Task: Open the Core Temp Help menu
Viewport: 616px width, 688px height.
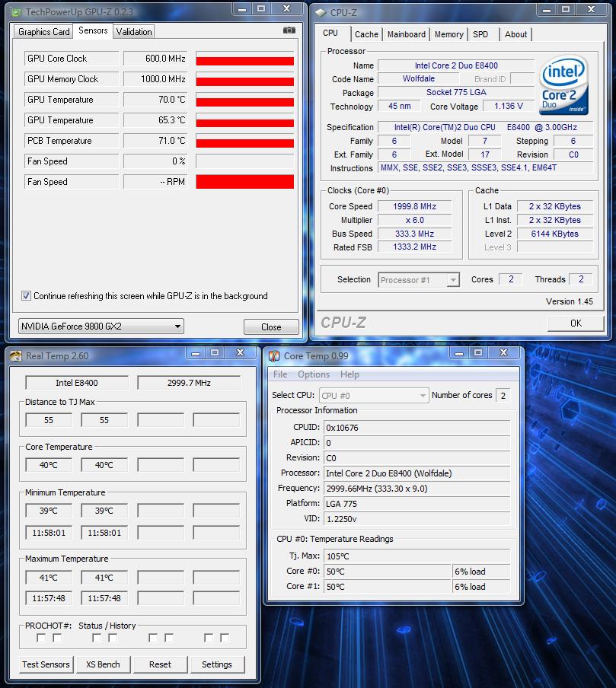Action: [x=349, y=374]
